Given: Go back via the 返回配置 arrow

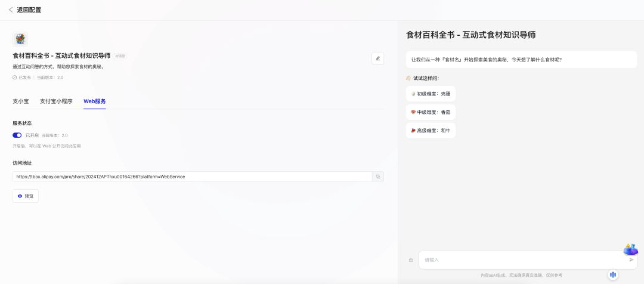Looking at the screenshot, I should point(11,10).
